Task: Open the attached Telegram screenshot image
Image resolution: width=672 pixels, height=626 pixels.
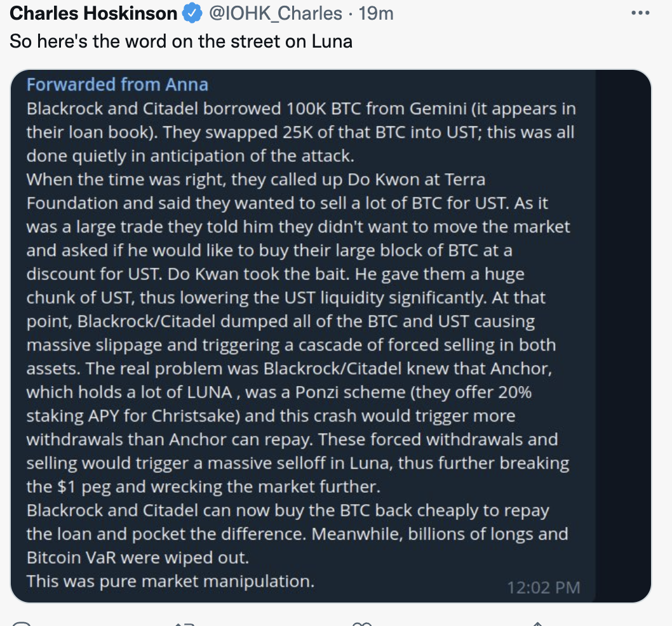Action: pyautogui.click(x=331, y=336)
